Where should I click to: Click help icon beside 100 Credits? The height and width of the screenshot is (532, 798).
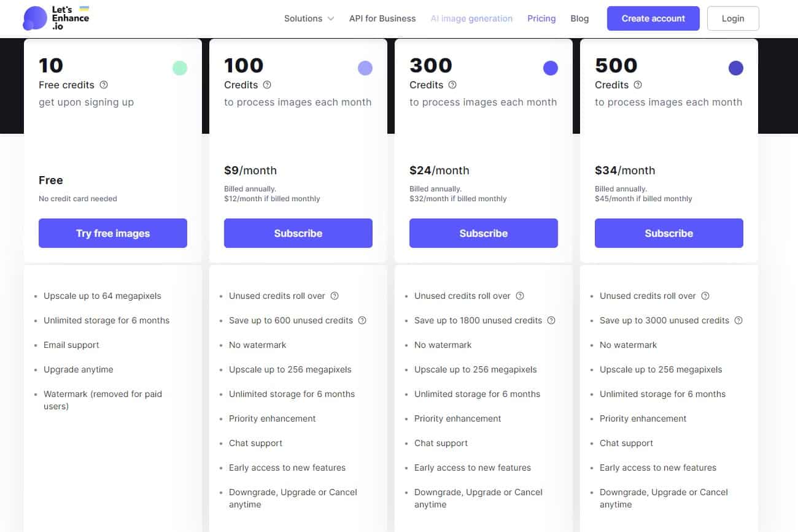tap(267, 85)
